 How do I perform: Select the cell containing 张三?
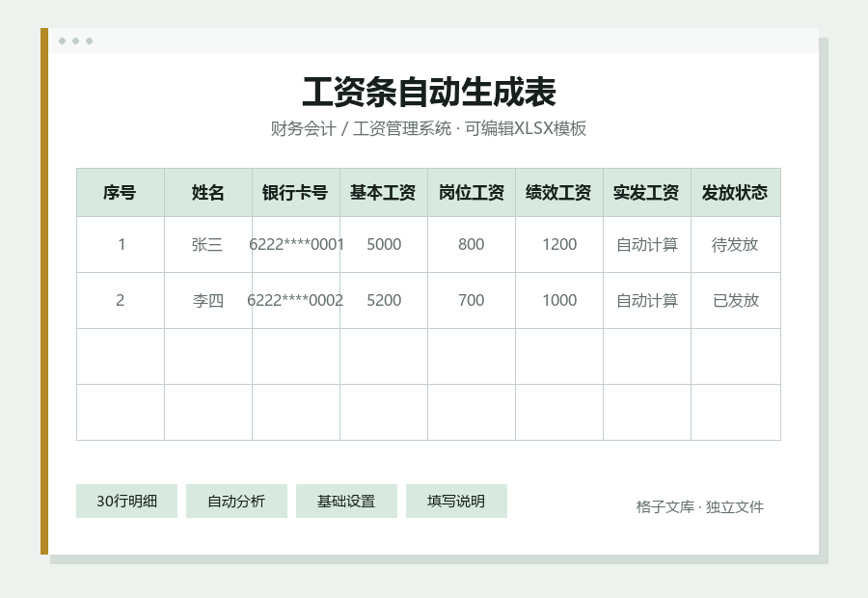point(208,245)
